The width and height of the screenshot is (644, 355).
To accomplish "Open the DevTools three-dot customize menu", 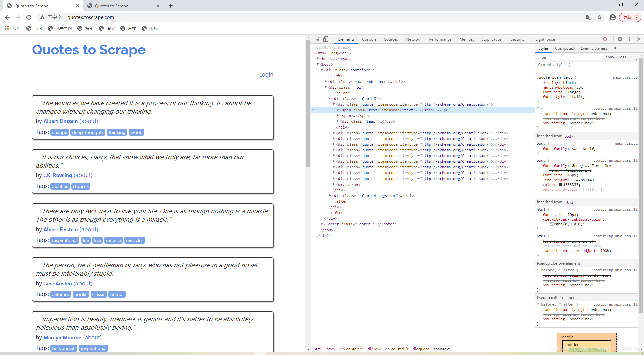I will pos(629,39).
